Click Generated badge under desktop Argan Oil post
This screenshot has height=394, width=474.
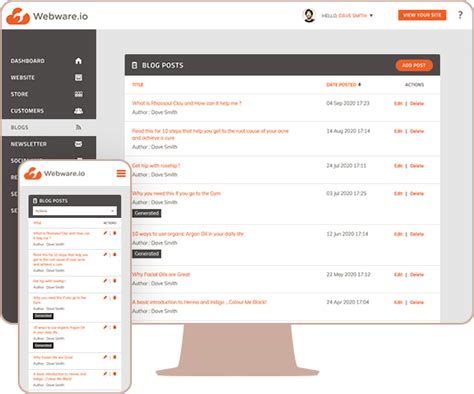[146, 254]
